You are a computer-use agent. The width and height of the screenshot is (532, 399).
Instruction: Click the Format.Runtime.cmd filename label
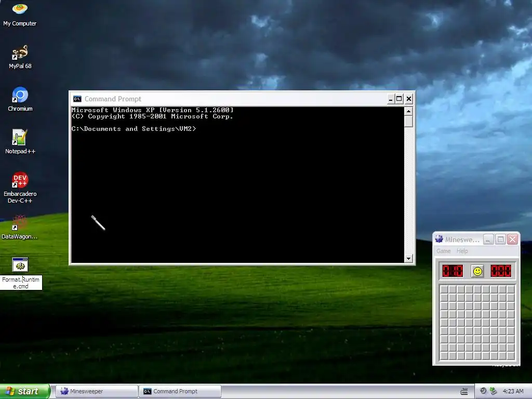[x=21, y=283]
